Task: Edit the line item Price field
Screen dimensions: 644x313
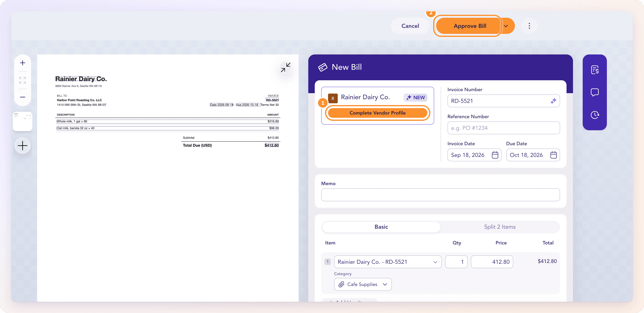Action: tap(492, 262)
